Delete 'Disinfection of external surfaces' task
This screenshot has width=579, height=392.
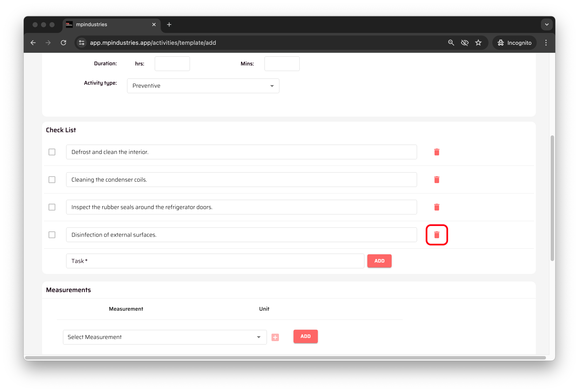pos(436,235)
